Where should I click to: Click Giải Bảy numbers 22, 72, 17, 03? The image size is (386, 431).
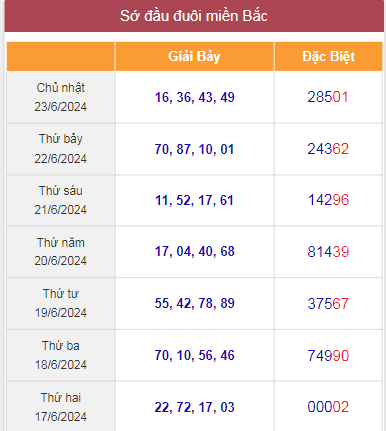pyautogui.click(x=195, y=407)
